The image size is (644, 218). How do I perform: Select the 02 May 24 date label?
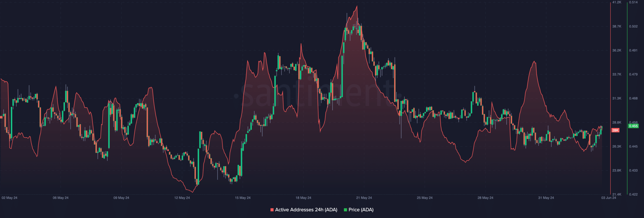pos(10,198)
